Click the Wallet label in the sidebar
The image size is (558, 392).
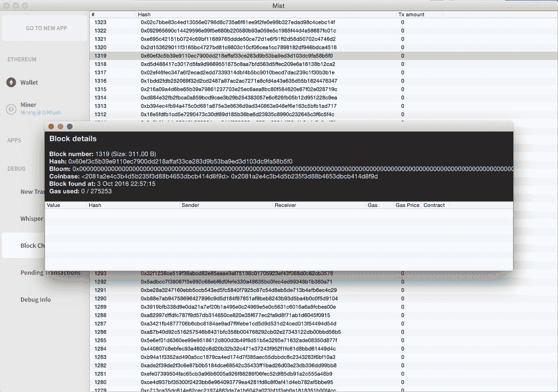(x=29, y=83)
